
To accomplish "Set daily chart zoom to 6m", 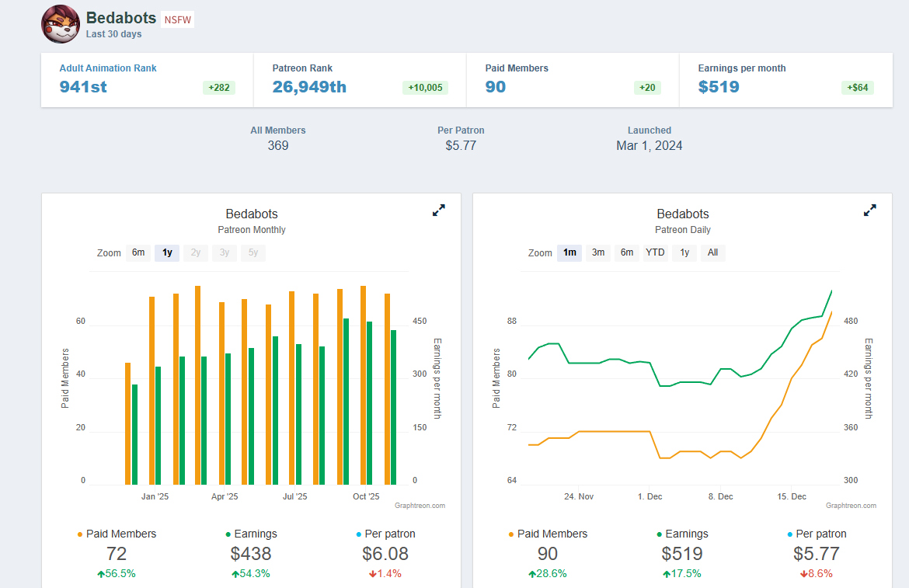I will tap(627, 252).
